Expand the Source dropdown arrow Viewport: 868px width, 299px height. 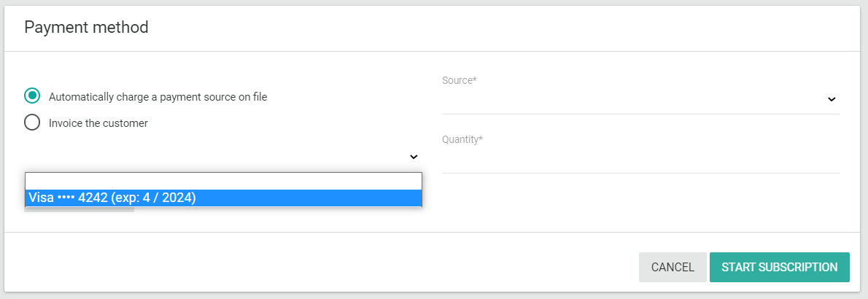click(832, 99)
